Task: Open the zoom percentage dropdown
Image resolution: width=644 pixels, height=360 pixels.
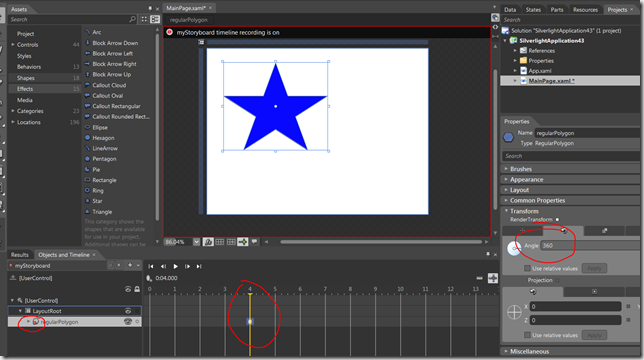Action: 196,242
